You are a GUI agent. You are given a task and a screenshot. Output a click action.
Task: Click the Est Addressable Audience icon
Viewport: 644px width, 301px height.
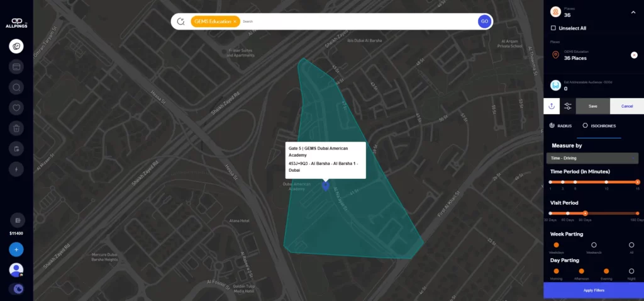click(555, 86)
